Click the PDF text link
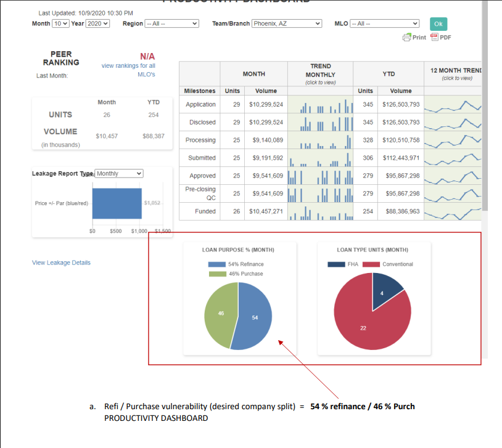The image size is (502, 448). pyautogui.click(x=445, y=38)
